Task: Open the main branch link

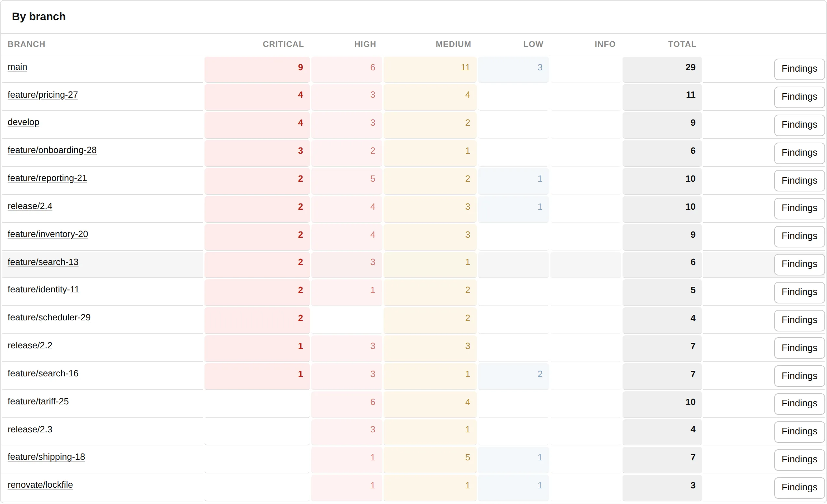Action: (x=18, y=67)
